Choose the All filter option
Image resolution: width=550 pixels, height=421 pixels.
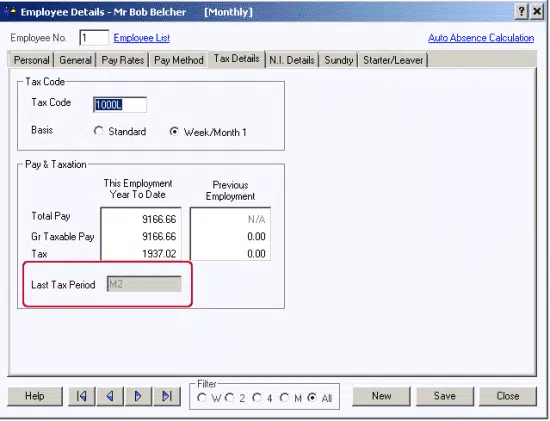click(x=312, y=397)
